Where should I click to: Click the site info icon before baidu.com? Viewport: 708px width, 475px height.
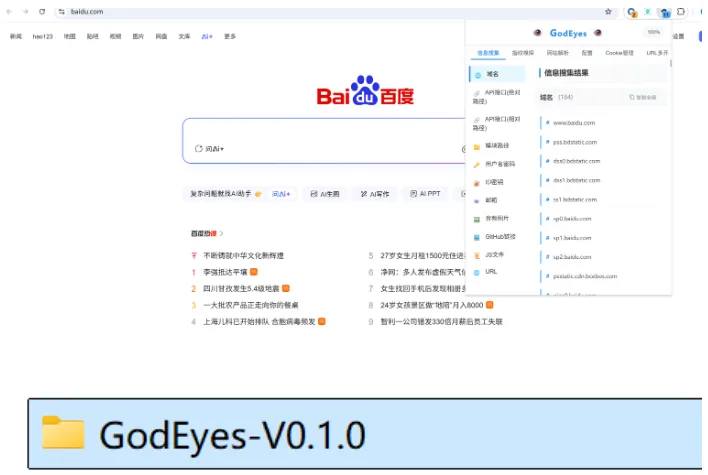click(61, 12)
